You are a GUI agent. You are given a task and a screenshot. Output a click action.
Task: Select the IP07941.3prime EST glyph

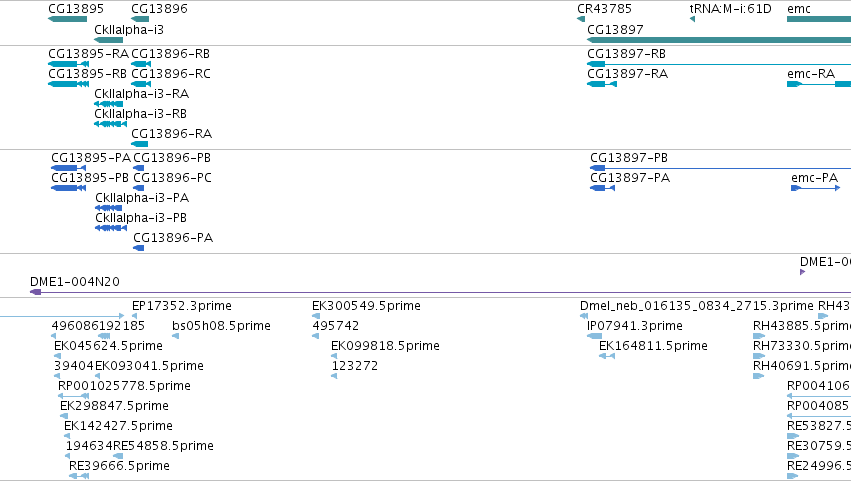[594, 336]
